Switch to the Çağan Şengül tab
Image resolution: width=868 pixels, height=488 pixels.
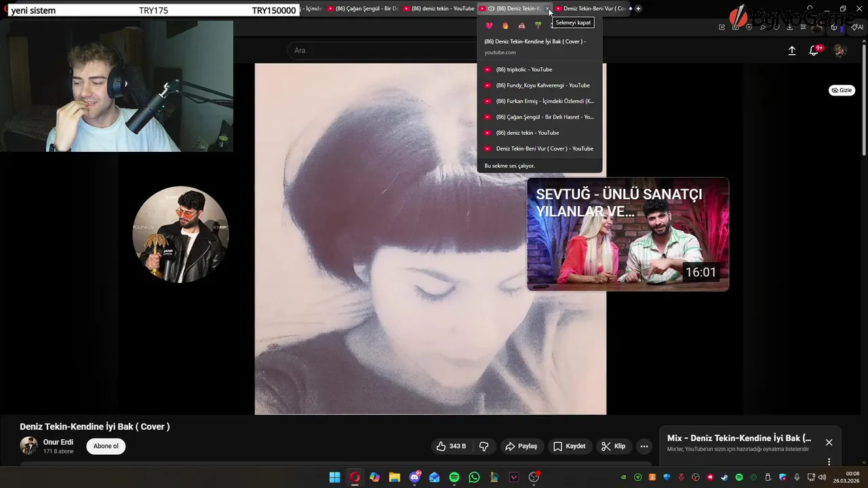(363, 9)
